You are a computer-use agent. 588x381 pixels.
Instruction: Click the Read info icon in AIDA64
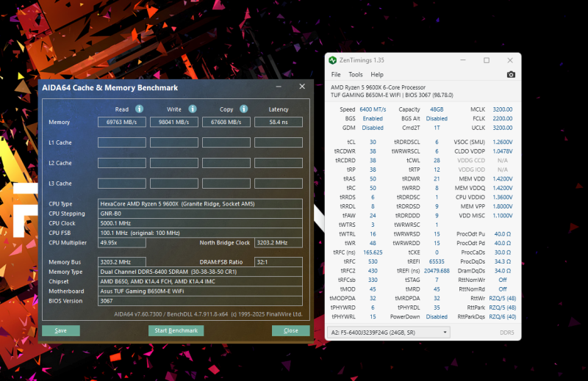[139, 109]
